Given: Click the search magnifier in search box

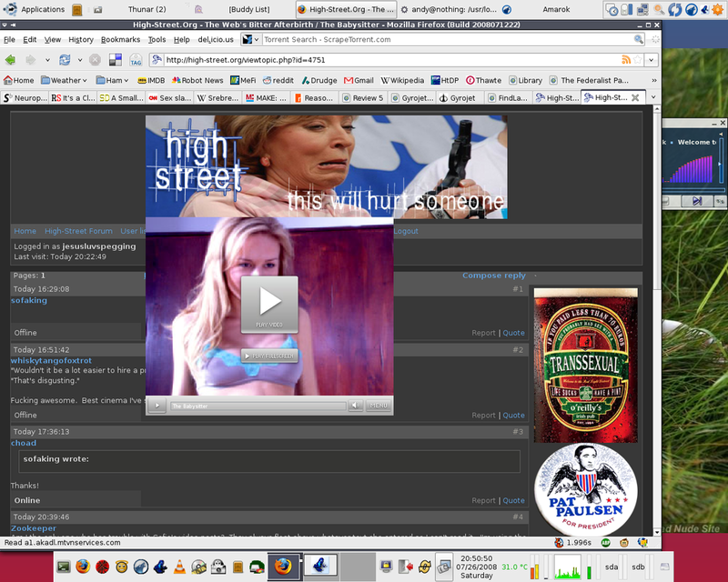Looking at the screenshot, I should [x=639, y=39].
